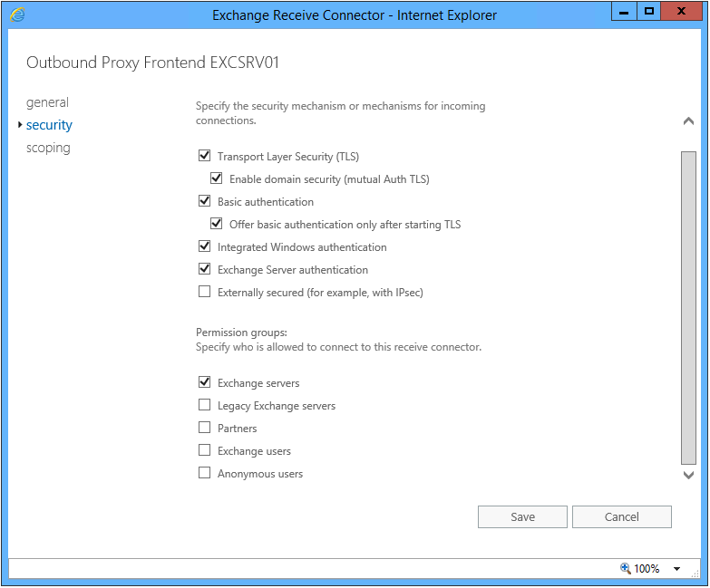Screen dimensions: 710x588
Task: Click the zoom magnifier icon
Action: (x=626, y=569)
